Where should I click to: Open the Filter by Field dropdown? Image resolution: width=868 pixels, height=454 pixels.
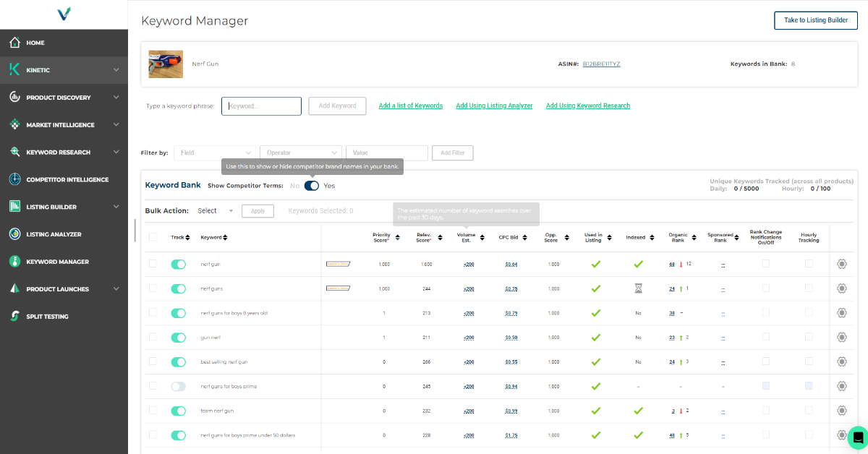click(x=216, y=153)
